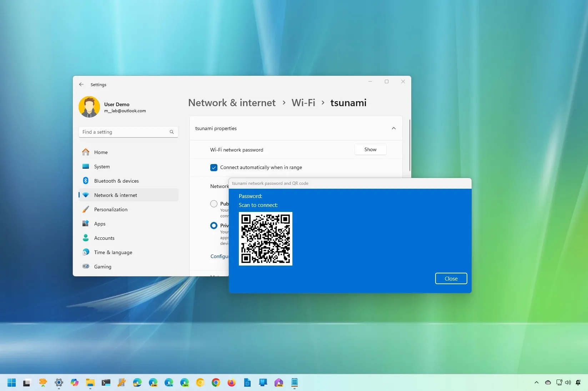Uncheck Connect automatically when in range
The height and width of the screenshot is (391, 588).
213,167
